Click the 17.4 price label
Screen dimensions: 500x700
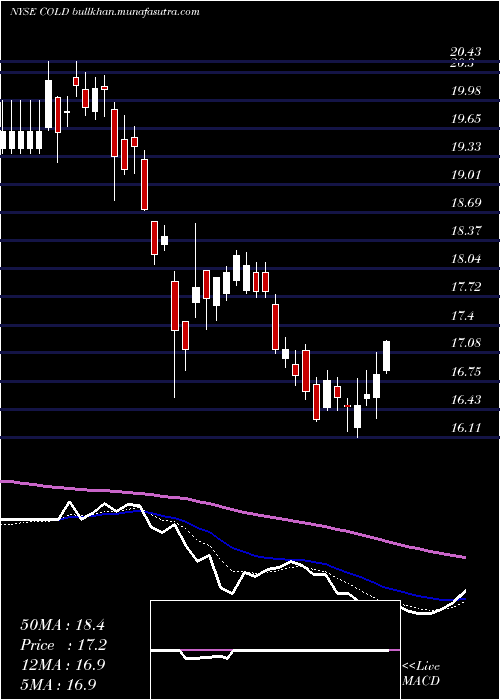[x=462, y=316]
